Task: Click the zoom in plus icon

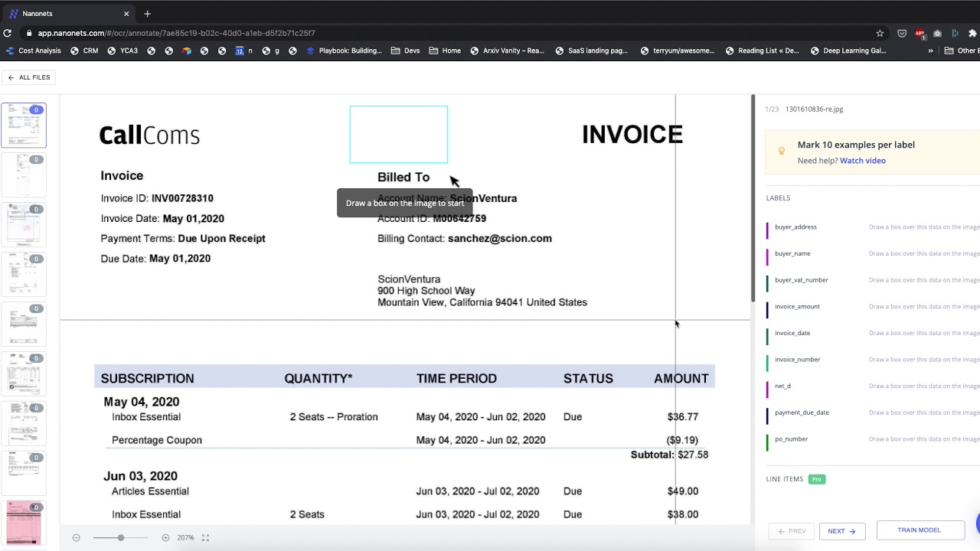Action: [x=165, y=538]
